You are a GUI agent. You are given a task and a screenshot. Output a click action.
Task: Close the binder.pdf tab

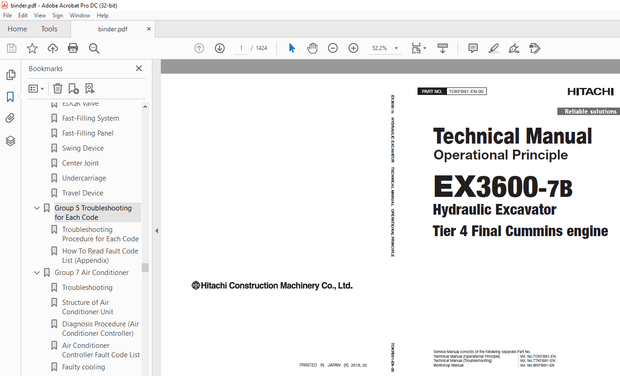point(149,29)
